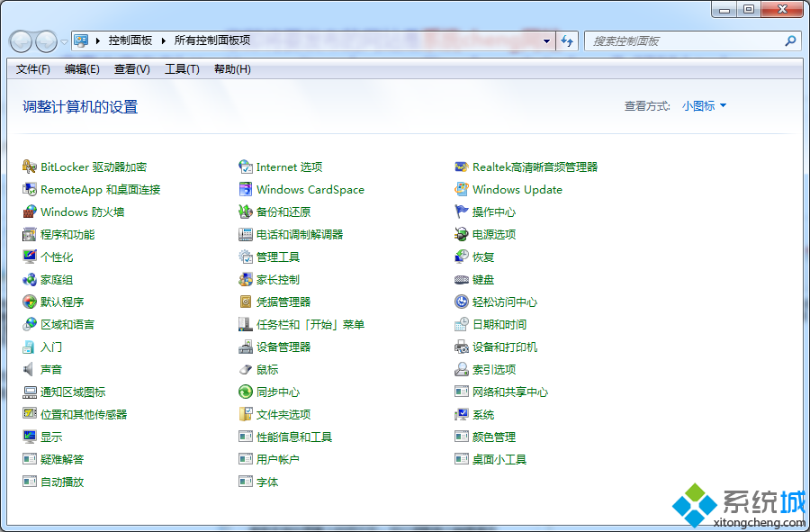Open the 电话和调制解调器 link
The image size is (810, 532).
tap(300, 234)
